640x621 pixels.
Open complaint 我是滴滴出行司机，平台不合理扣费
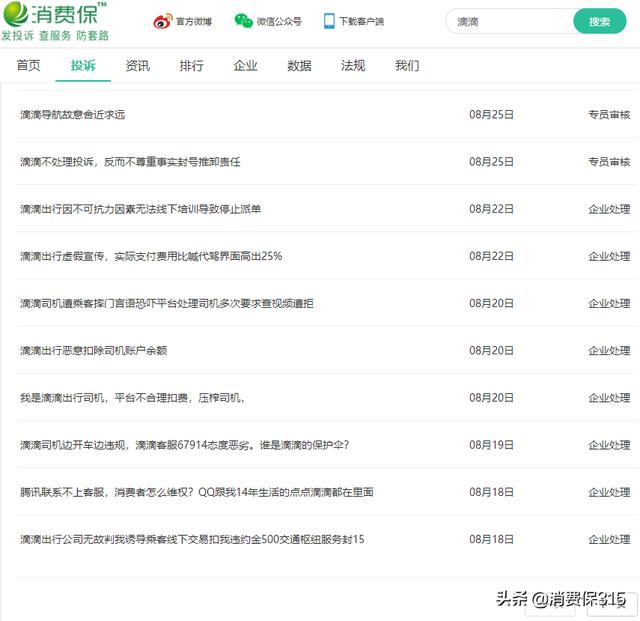click(x=132, y=398)
